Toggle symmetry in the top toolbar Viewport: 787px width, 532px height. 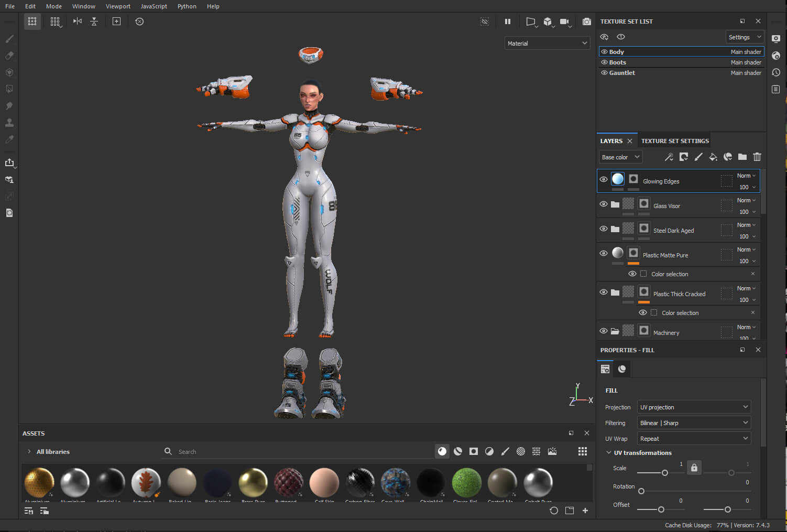pos(78,21)
